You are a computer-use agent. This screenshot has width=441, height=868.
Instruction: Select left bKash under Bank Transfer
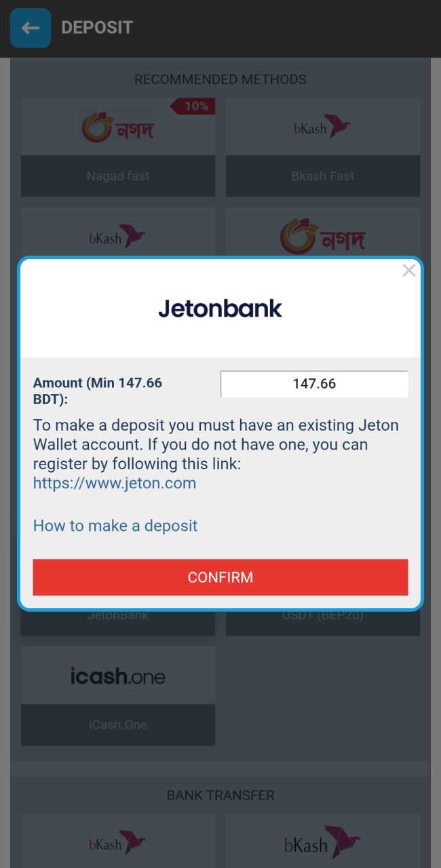pos(118,841)
